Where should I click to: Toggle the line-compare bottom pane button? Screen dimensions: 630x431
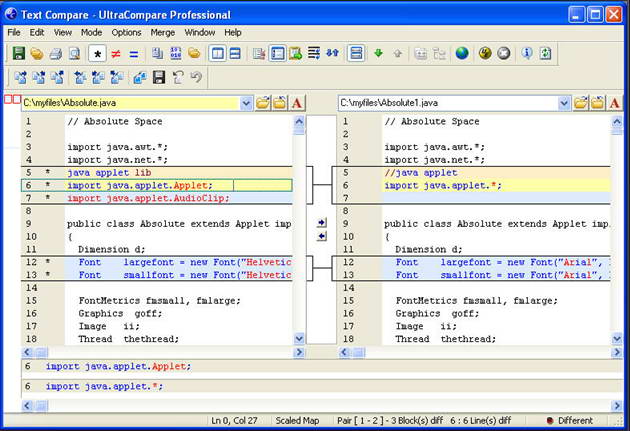pyautogui.click(x=356, y=53)
